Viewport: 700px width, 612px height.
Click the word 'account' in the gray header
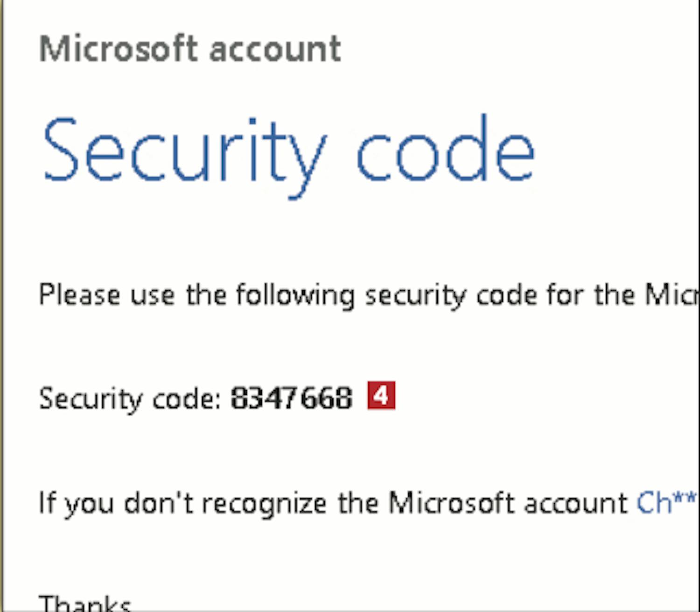click(x=275, y=49)
